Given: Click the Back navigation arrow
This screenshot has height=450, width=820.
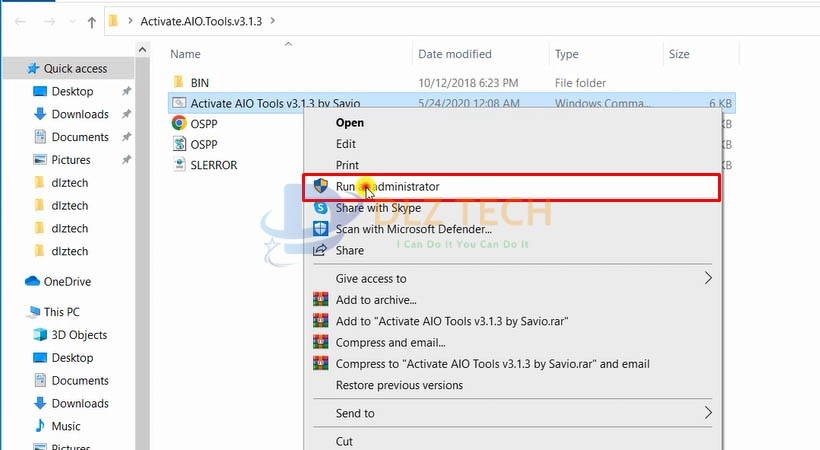Looking at the screenshot, I should [20, 21].
